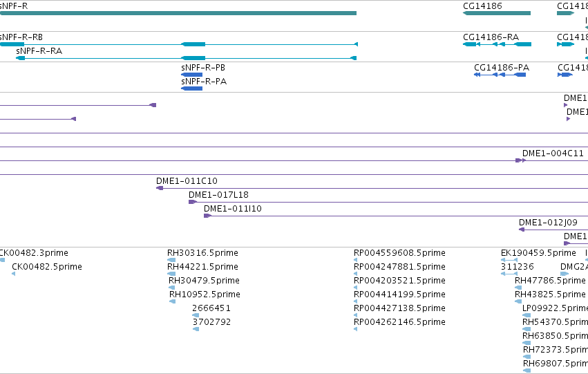Viewport: 588px width, 374px height.
Task: Click the CG14186-PA protein feature
Action: tap(500, 75)
